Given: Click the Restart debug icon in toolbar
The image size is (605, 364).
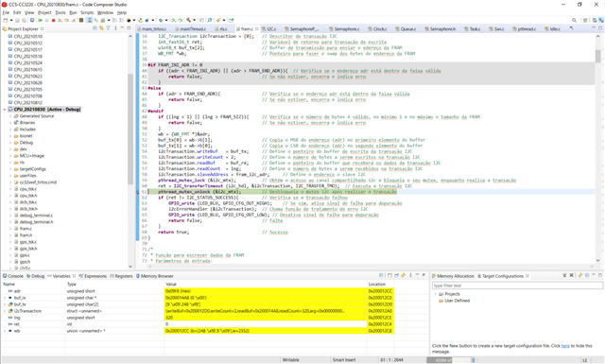Looking at the screenshot, I should point(140,20).
